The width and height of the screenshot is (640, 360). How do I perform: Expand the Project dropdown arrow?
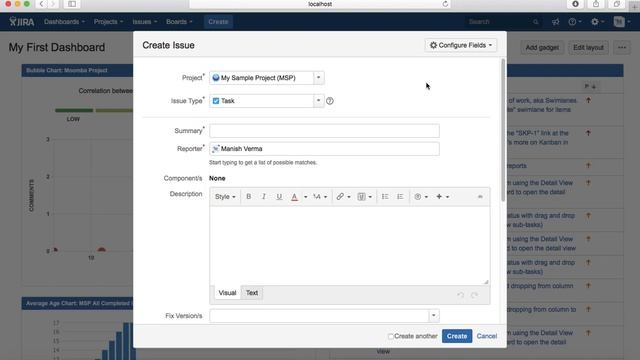pyautogui.click(x=318, y=78)
